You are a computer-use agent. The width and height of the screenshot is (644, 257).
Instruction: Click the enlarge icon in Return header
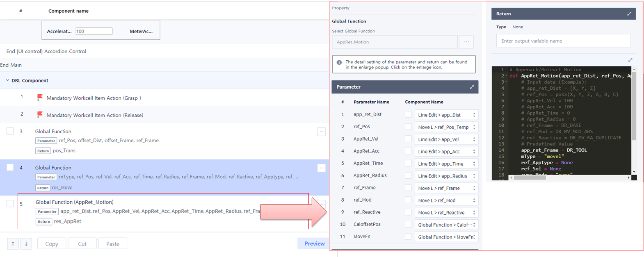pyautogui.click(x=629, y=14)
